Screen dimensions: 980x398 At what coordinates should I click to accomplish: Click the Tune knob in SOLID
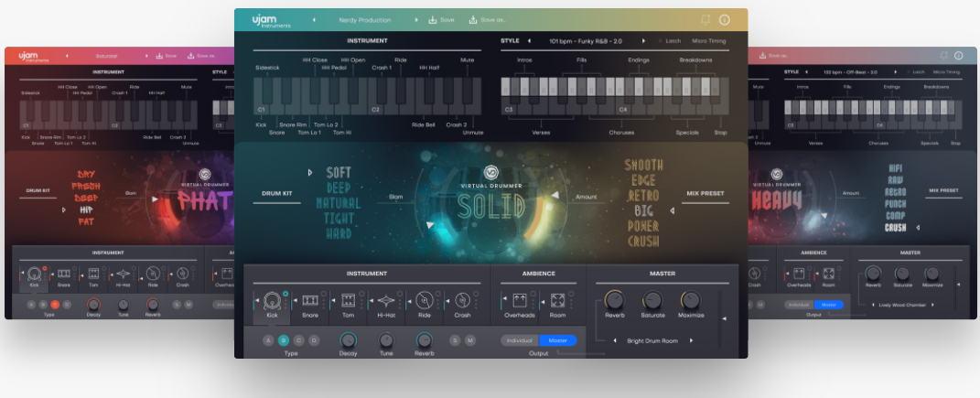[386, 340]
